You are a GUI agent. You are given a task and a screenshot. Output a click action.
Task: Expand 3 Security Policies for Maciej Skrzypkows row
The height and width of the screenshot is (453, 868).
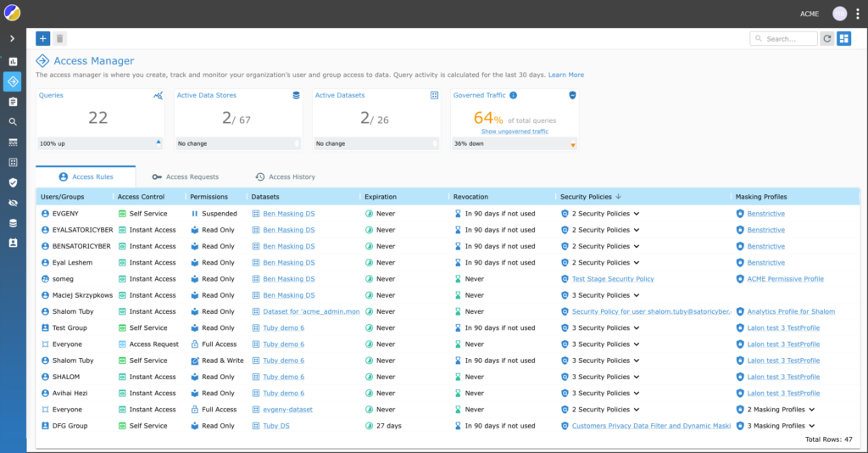637,295
